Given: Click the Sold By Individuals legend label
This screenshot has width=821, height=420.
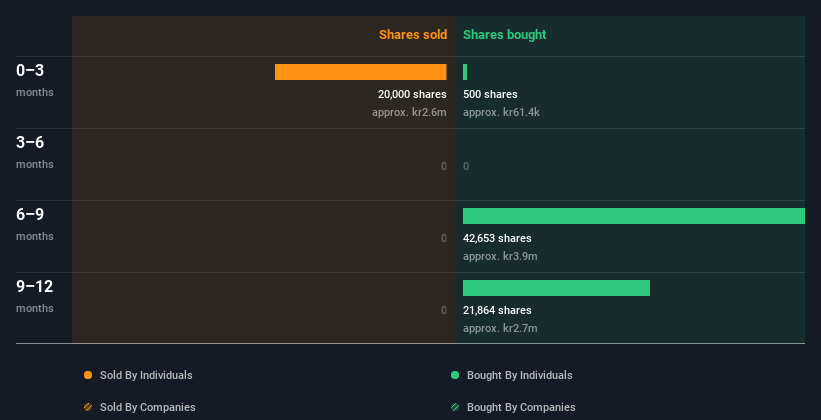Looking at the screenshot, I should 146,375.
